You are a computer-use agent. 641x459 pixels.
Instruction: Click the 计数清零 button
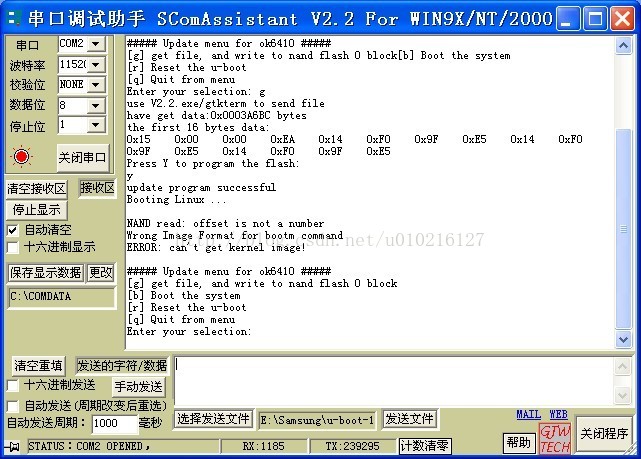click(x=425, y=446)
